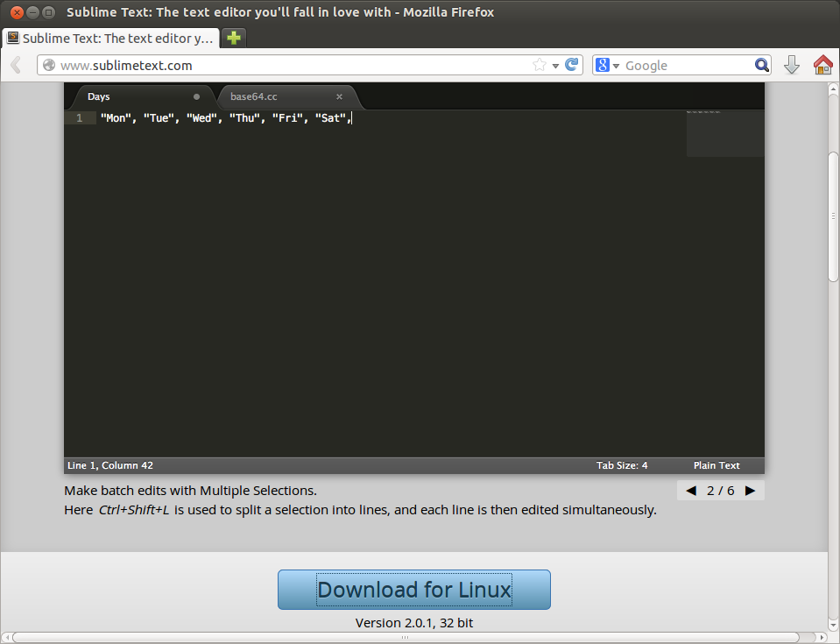Screen dimensions: 840x644
Task: Close the Firefox window
Action: (x=17, y=12)
